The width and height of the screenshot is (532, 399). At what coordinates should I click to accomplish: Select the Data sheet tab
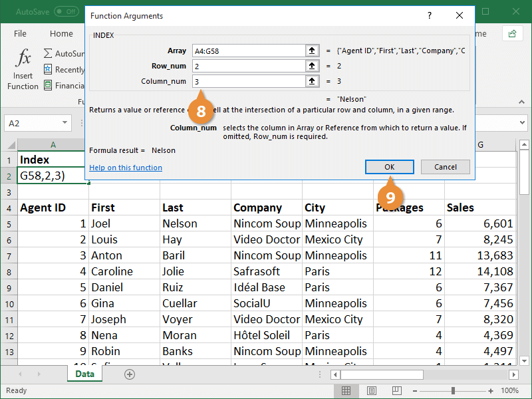(84, 374)
